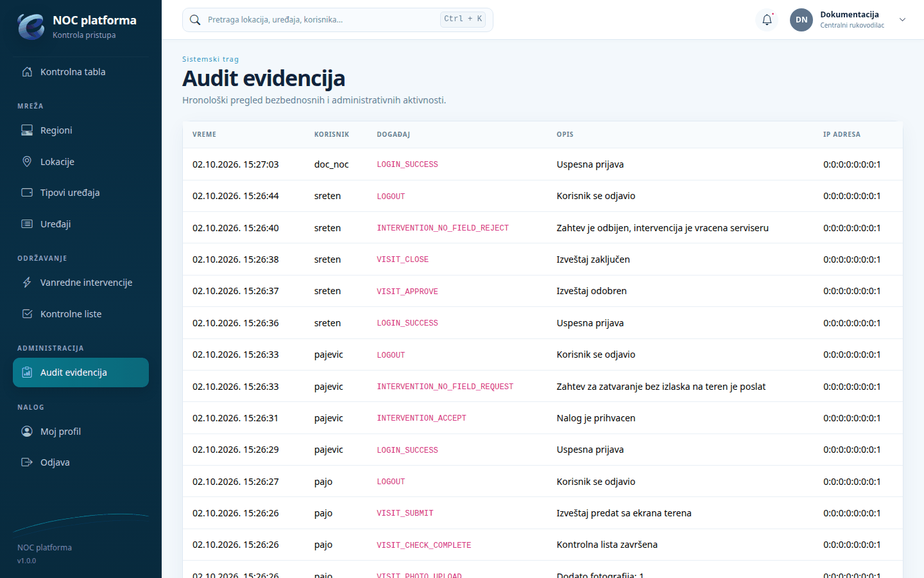Click the VISIT_SUBMIT event code
This screenshot has height=578, width=924.
(x=405, y=513)
